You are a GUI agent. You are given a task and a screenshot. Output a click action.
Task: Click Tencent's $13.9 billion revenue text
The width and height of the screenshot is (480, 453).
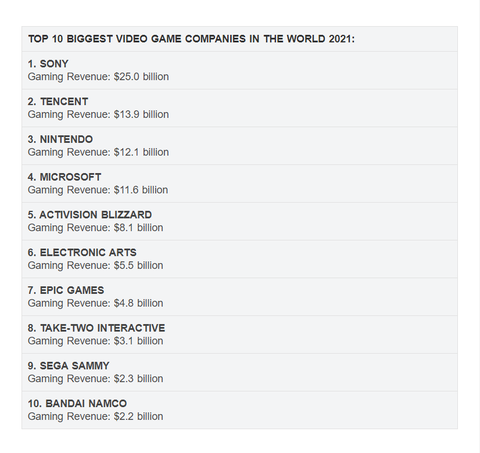pyautogui.click(x=98, y=114)
